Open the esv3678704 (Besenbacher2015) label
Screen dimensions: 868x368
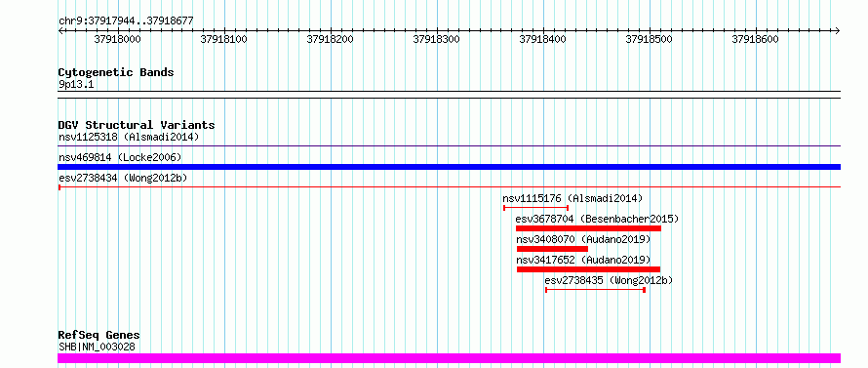point(597,219)
